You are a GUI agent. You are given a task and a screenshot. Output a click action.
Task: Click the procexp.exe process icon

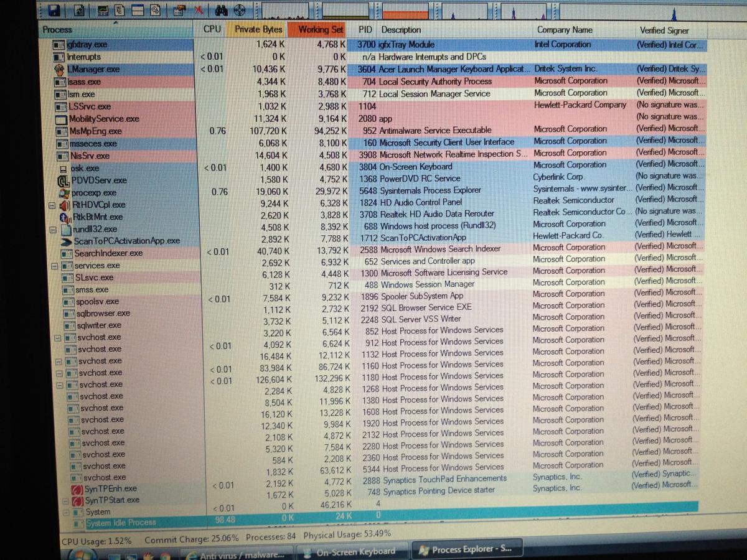point(64,193)
